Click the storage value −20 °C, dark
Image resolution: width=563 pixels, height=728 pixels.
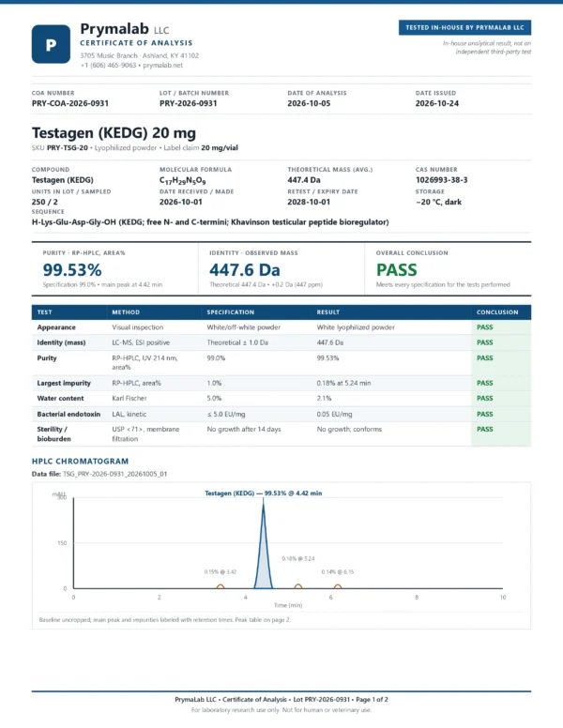(438, 202)
